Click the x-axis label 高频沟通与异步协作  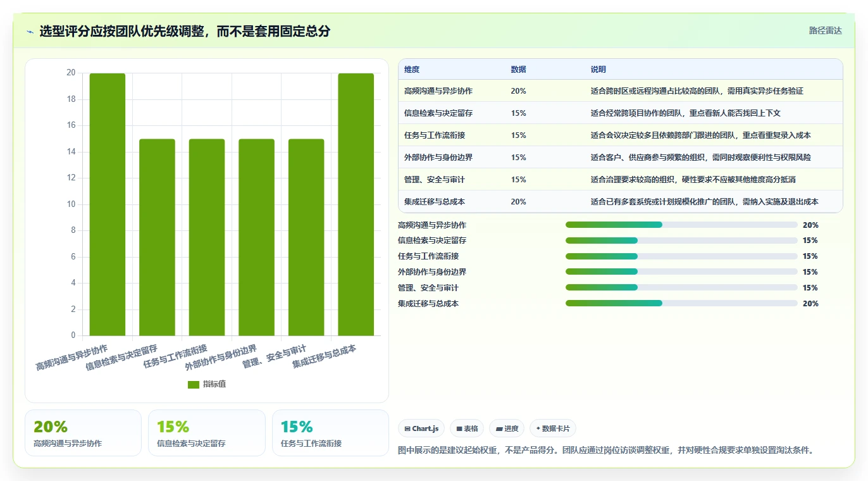[71, 358]
